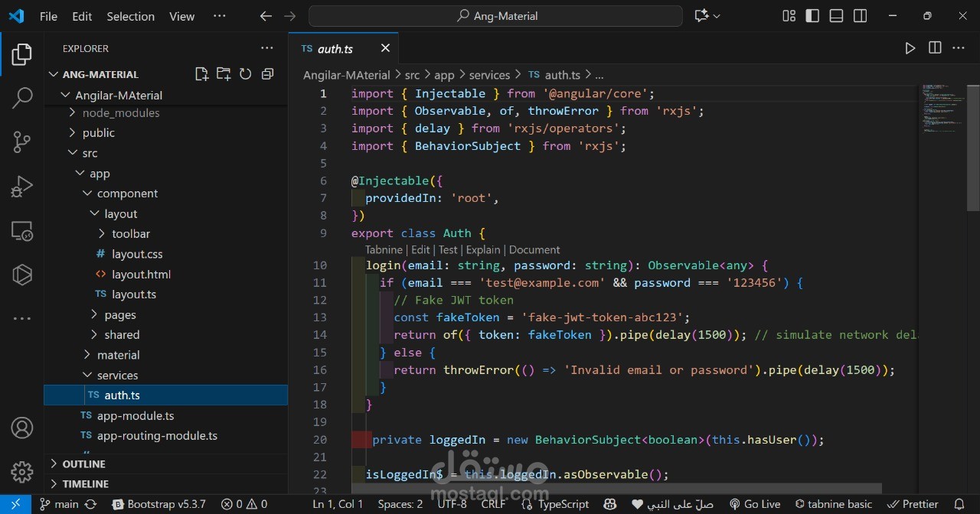Click Prettier status bar item

[x=913, y=504]
